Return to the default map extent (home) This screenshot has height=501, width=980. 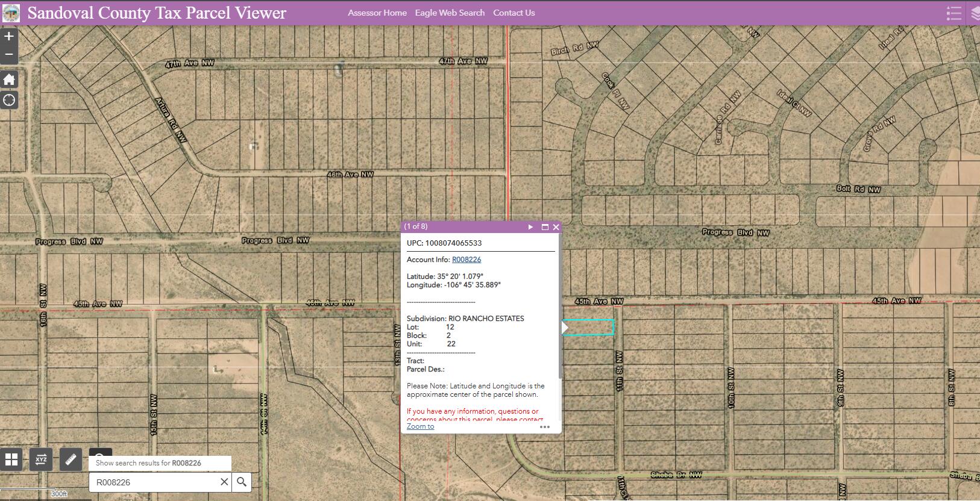pos(9,79)
